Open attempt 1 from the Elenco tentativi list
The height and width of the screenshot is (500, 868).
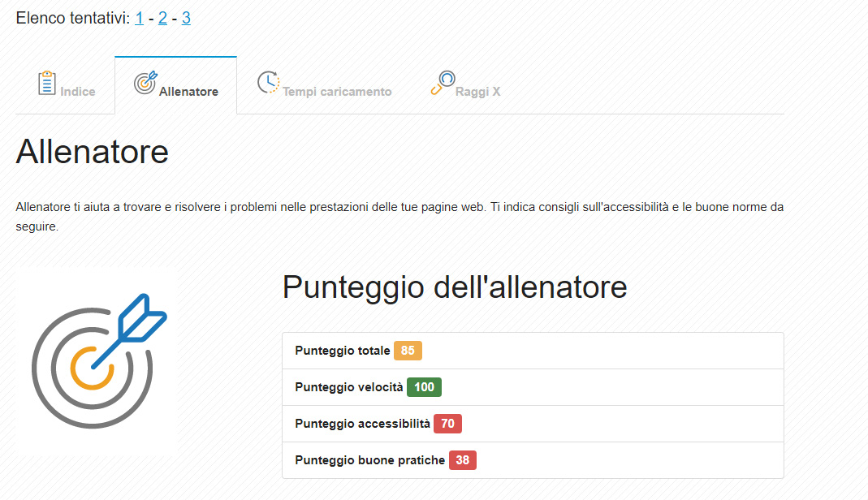138,16
